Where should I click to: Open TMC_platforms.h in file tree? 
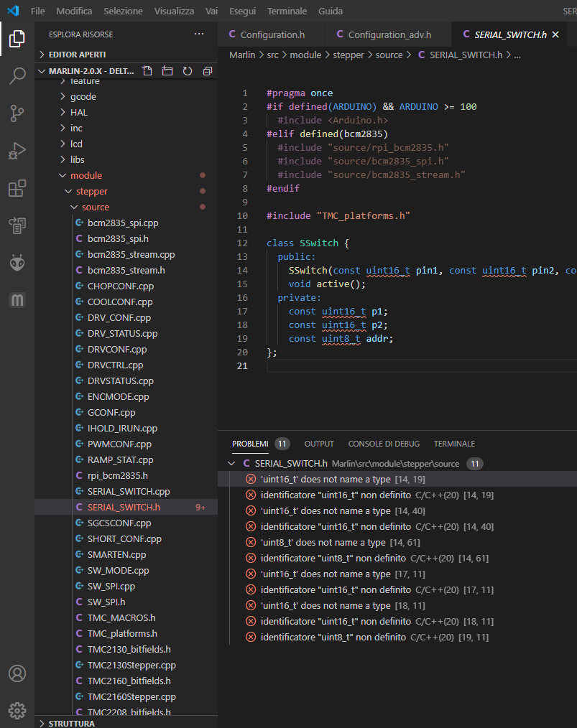[x=122, y=633]
